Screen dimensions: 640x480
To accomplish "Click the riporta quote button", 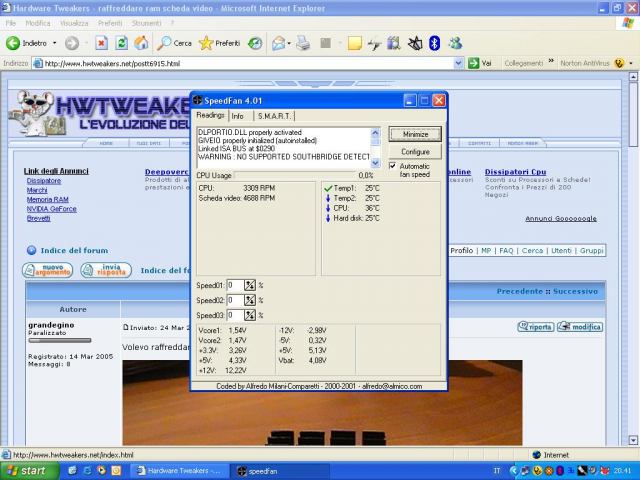I will pyautogui.click(x=536, y=327).
